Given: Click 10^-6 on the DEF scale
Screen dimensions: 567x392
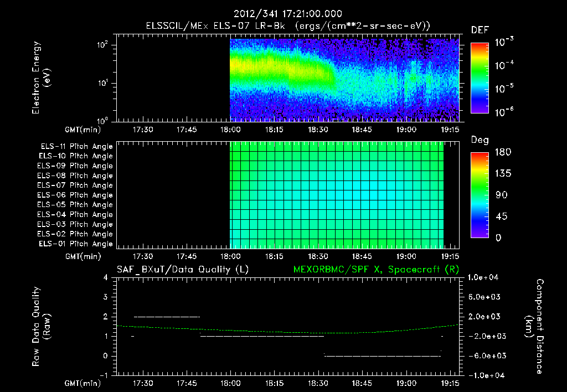Looking at the screenshot, I should 504,112.
